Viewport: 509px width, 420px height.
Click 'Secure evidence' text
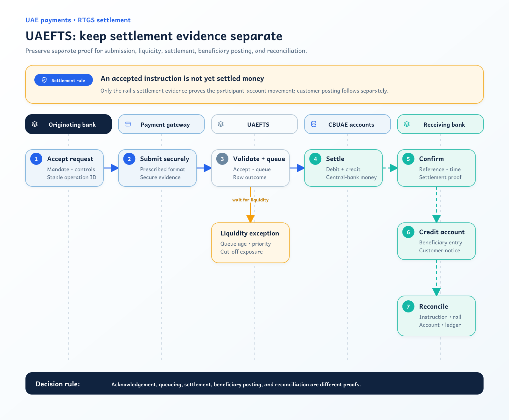click(160, 177)
